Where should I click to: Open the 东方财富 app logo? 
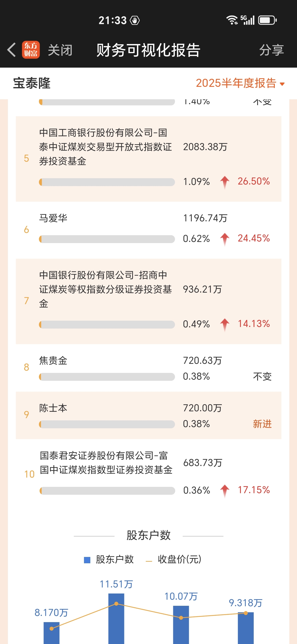tap(31, 50)
